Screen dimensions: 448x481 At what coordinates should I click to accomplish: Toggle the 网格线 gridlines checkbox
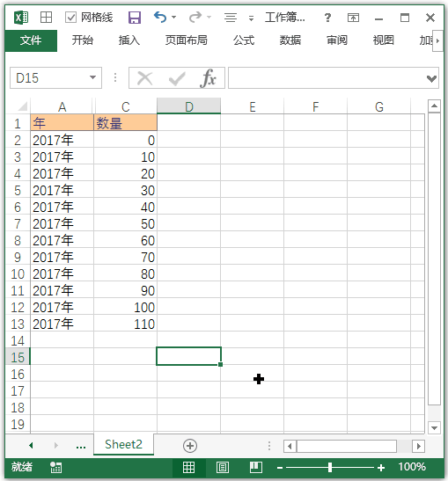pyautogui.click(x=70, y=18)
